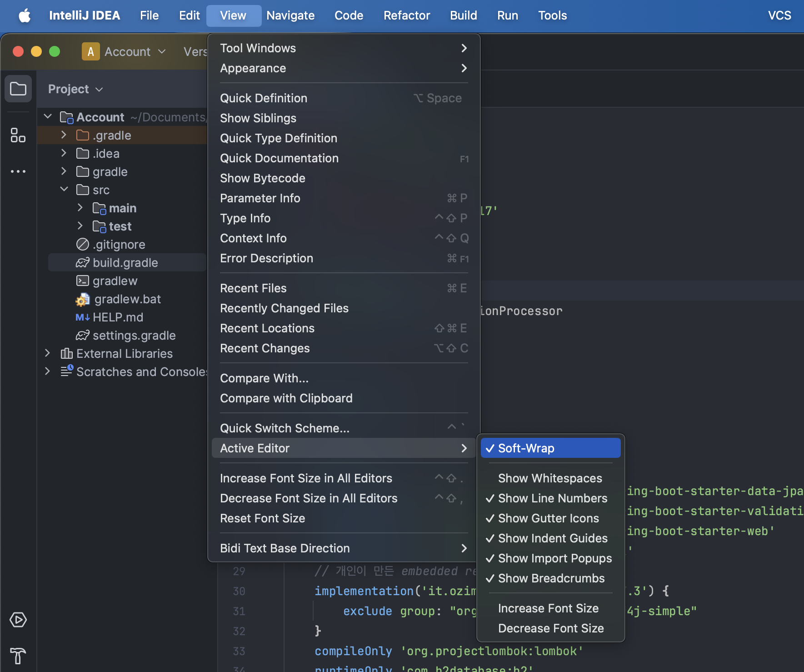804x672 pixels.
Task: Open the More tool windows ellipsis
Action: pos(18,171)
